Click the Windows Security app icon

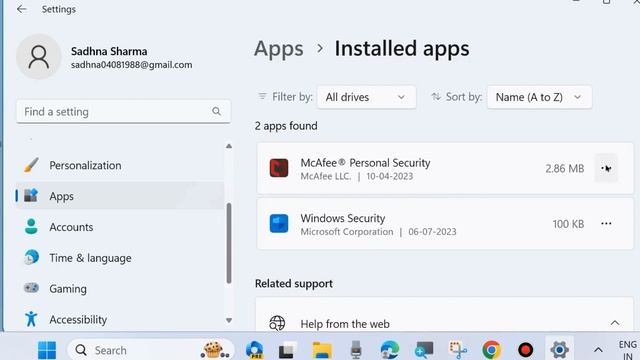pyautogui.click(x=279, y=224)
